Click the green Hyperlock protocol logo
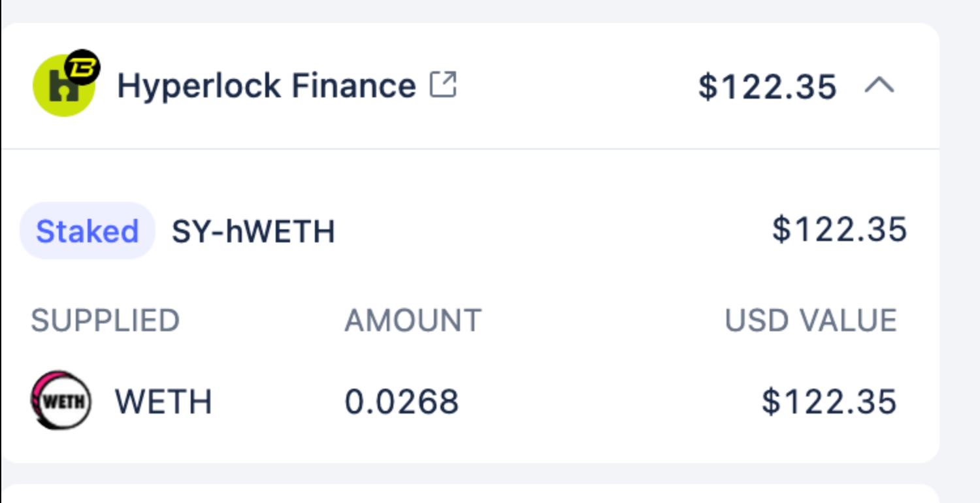Viewport: 980px width, 503px height. point(61,90)
